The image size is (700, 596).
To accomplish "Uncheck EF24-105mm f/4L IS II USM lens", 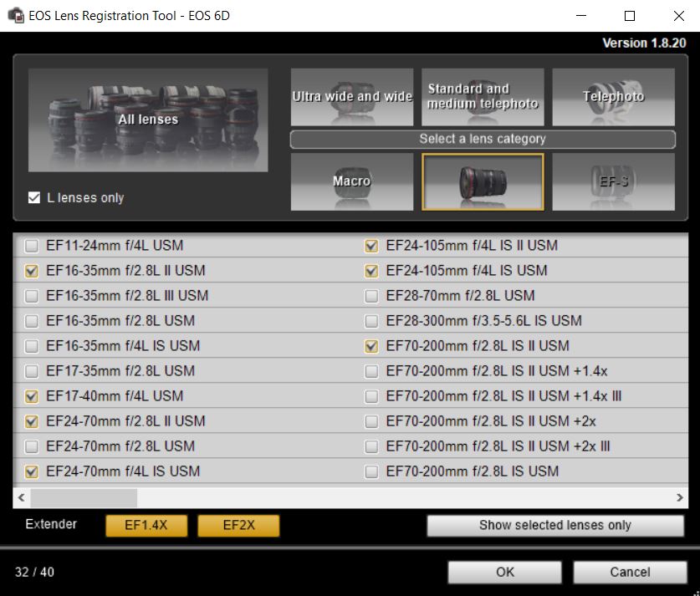I will pyautogui.click(x=371, y=246).
